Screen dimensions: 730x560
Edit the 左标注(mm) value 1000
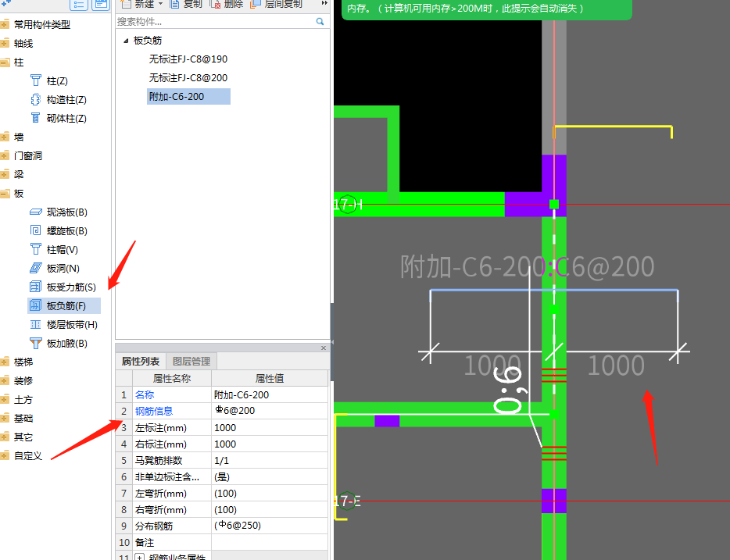tap(270, 427)
